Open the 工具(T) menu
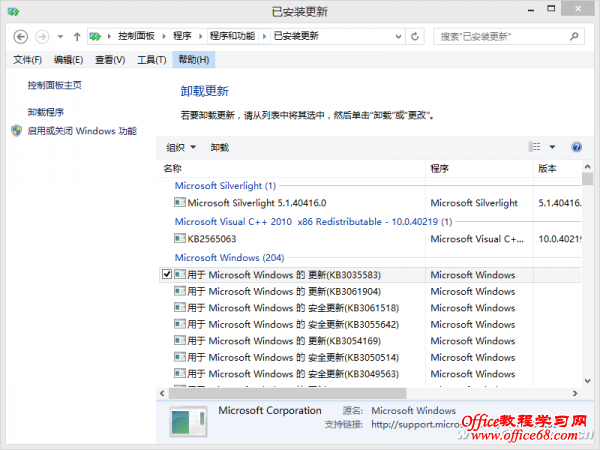 pos(152,60)
